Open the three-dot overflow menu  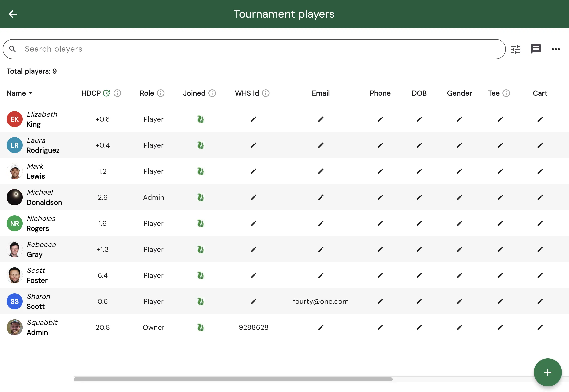coord(556,49)
